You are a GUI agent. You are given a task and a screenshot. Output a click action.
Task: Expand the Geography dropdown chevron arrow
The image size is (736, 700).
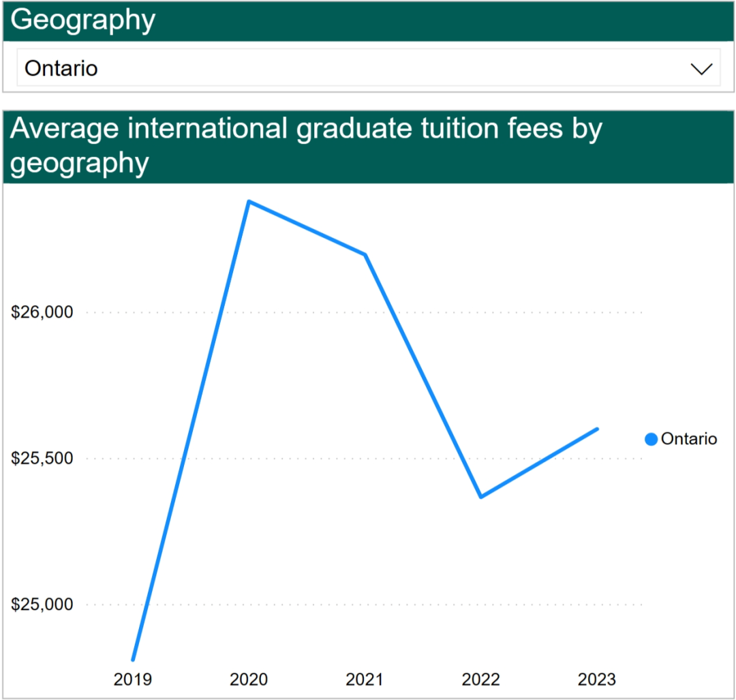(x=701, y=69)
